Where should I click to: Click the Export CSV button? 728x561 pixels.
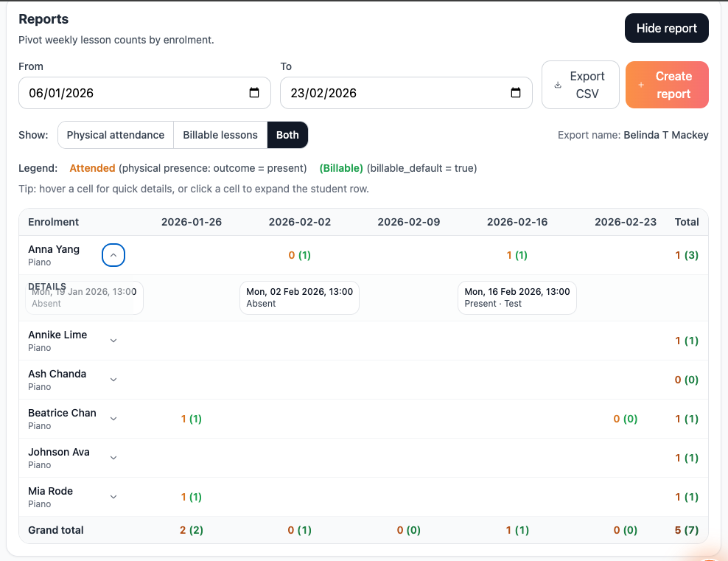click(x=581, y=84)
